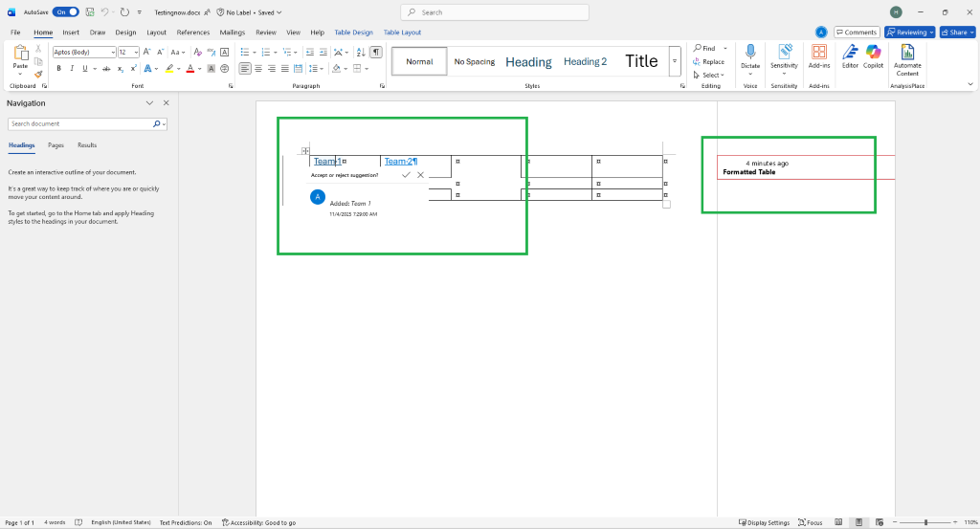Toggle Italic formatting
This screenshot has height=529, width=980.
(x=72, y=69)
